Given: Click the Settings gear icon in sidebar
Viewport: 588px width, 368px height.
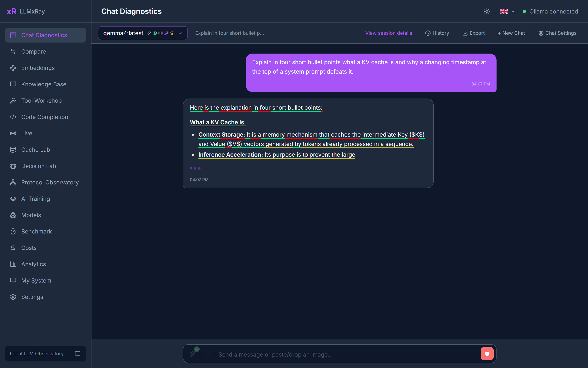Looking at the screenshot, I should [13, 297].
